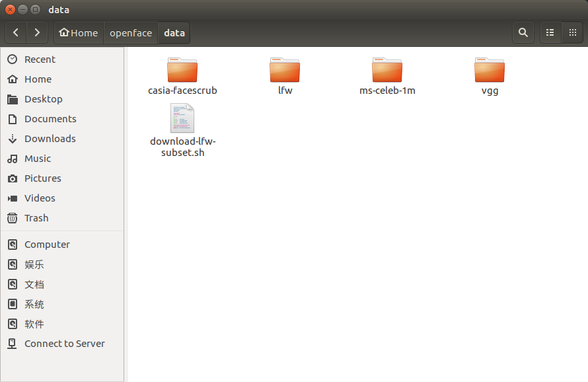The image size is (588, 382).
Task: Go back with the left arrow button
Action: coord(16,32)
